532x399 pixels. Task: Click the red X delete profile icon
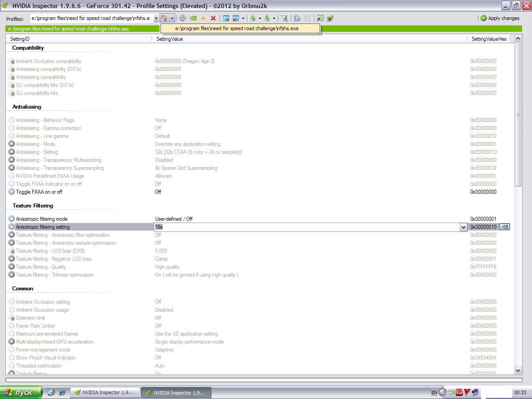click(213, 18)
